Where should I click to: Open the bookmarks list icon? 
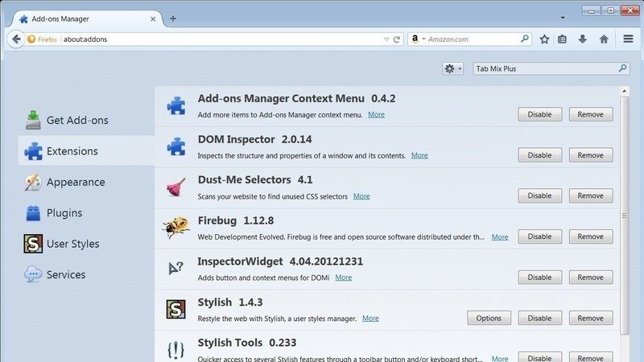coord(562,39)
